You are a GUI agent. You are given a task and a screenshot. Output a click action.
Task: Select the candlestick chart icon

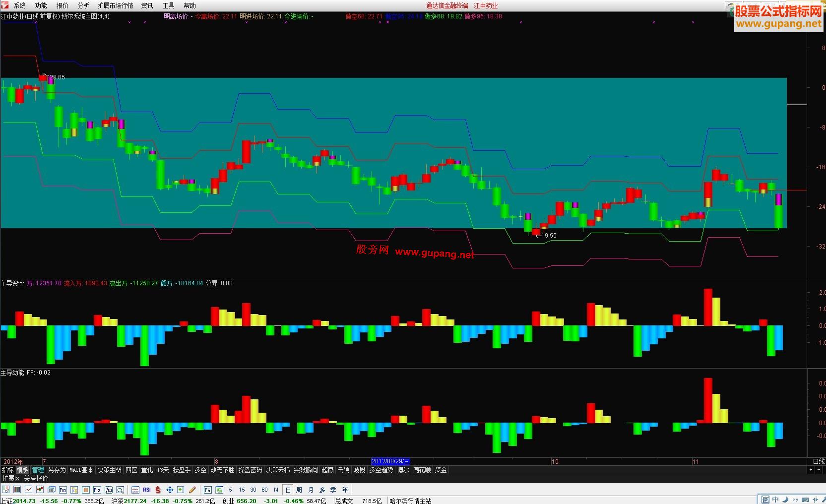tap(40, 490)
